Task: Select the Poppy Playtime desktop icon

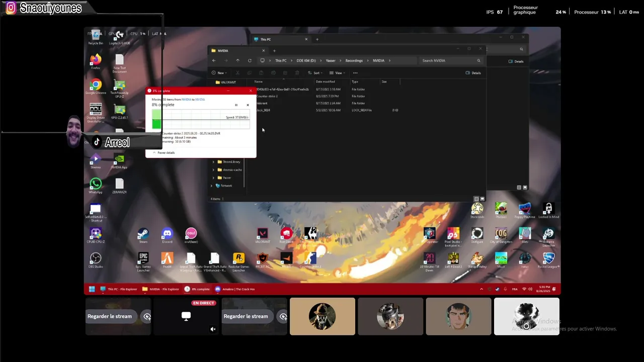Action: coord(525,211)
